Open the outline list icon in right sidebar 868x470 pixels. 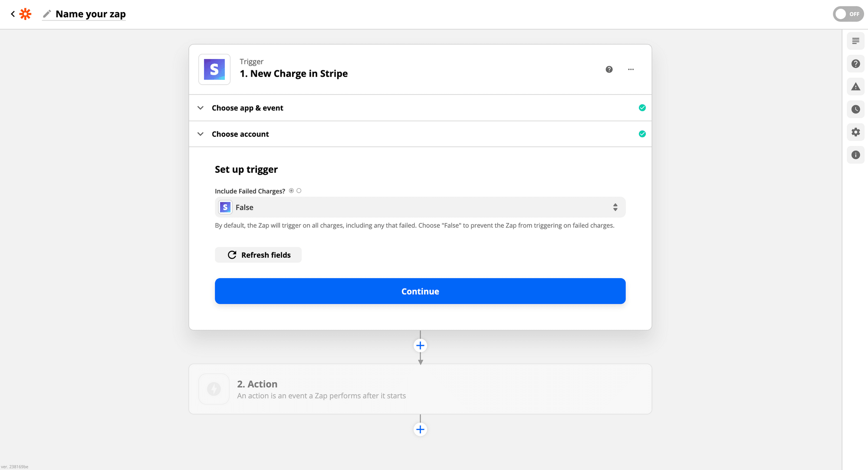tap(855, 41)
